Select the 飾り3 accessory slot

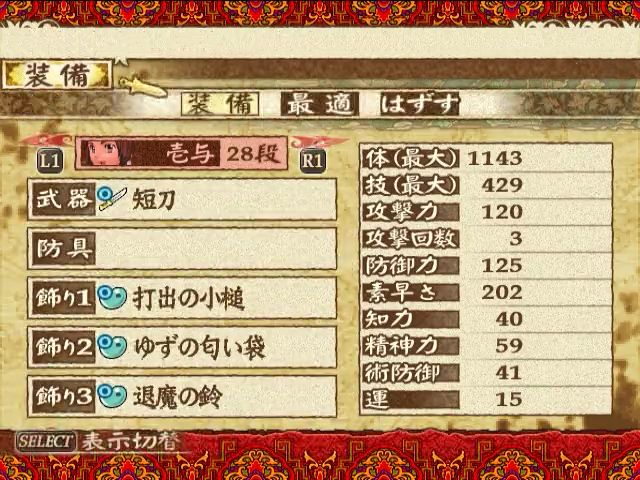(x=182, y=397)
